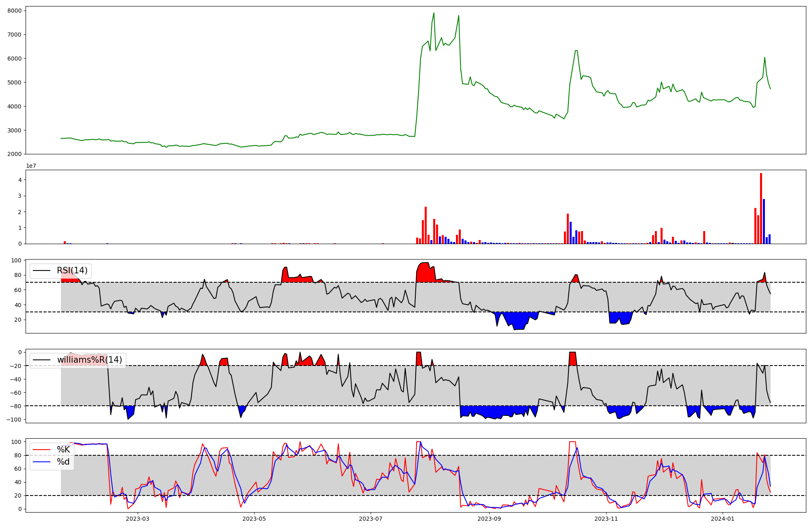
Task: Click the tallest red volume bar
Action: 761,208
